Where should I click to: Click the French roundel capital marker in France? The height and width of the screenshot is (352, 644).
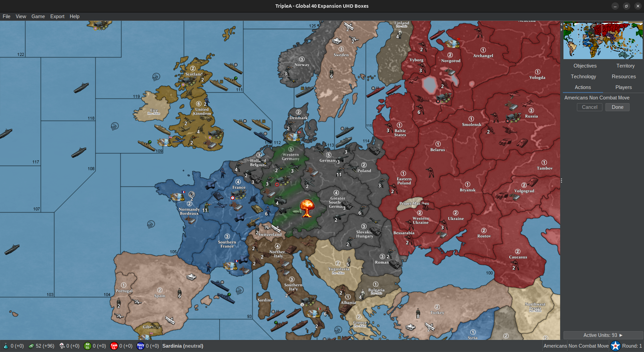click(x=232, y=198)
